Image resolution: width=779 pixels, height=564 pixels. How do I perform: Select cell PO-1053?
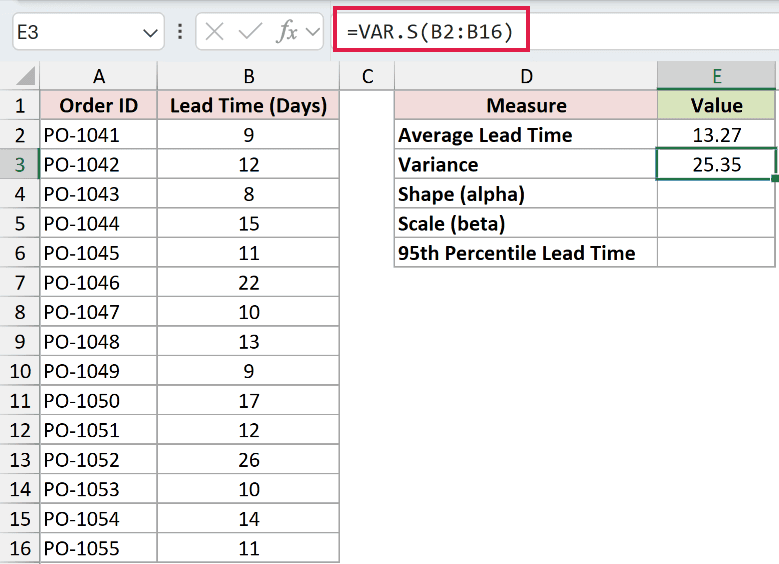coord(98,489)
